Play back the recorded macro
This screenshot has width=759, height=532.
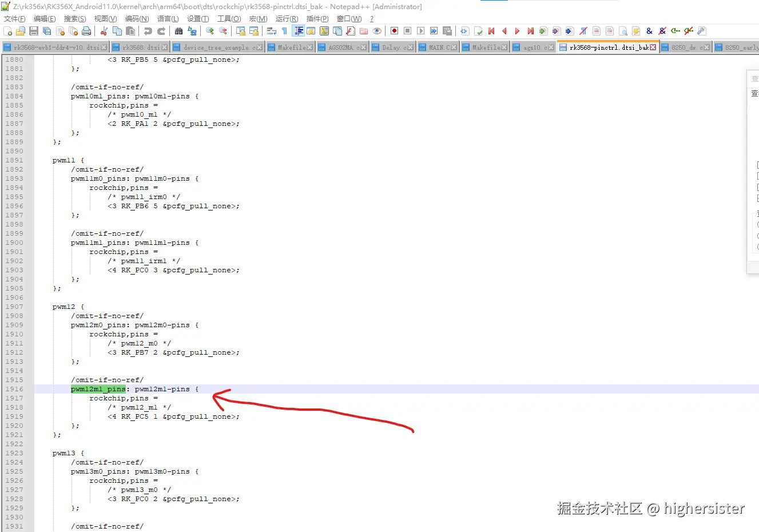click(x=421, y=31)
